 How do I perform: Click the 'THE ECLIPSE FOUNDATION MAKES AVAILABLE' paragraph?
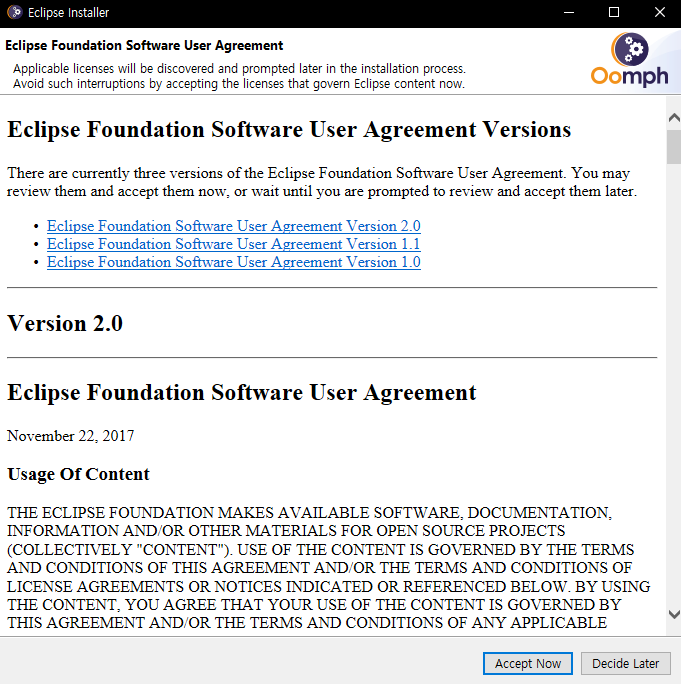coord(329,568)
